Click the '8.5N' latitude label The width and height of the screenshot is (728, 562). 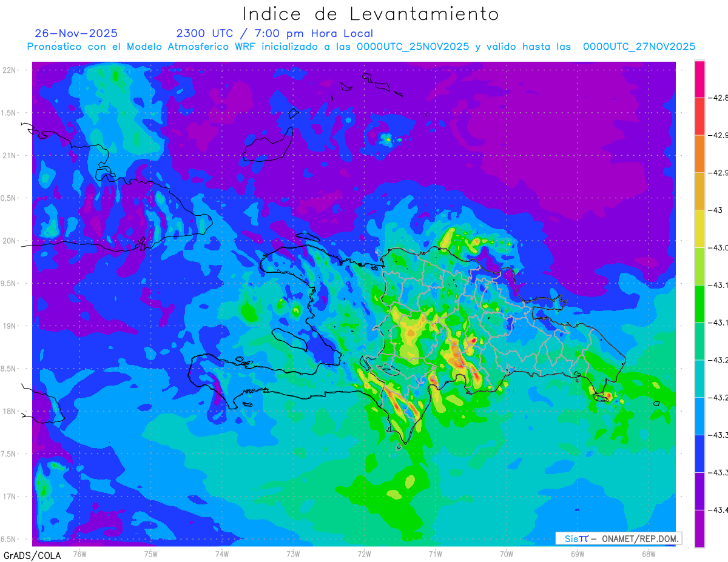coord(9,369)
